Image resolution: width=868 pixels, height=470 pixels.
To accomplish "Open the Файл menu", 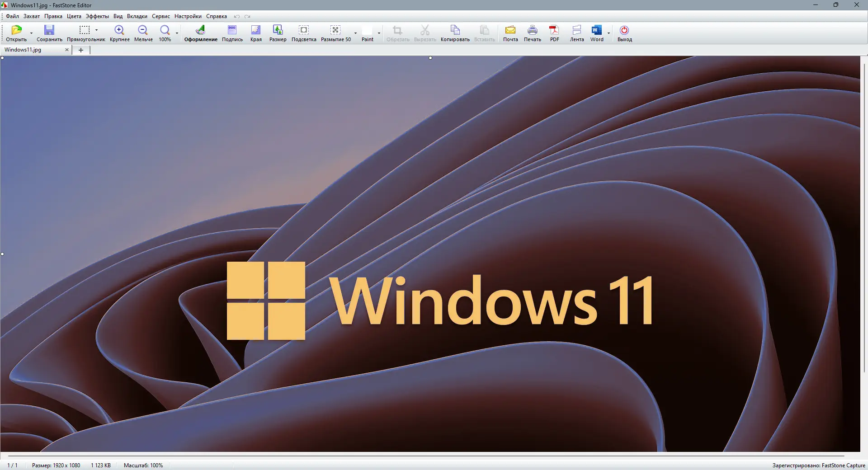I will click(x=12, y=16).
